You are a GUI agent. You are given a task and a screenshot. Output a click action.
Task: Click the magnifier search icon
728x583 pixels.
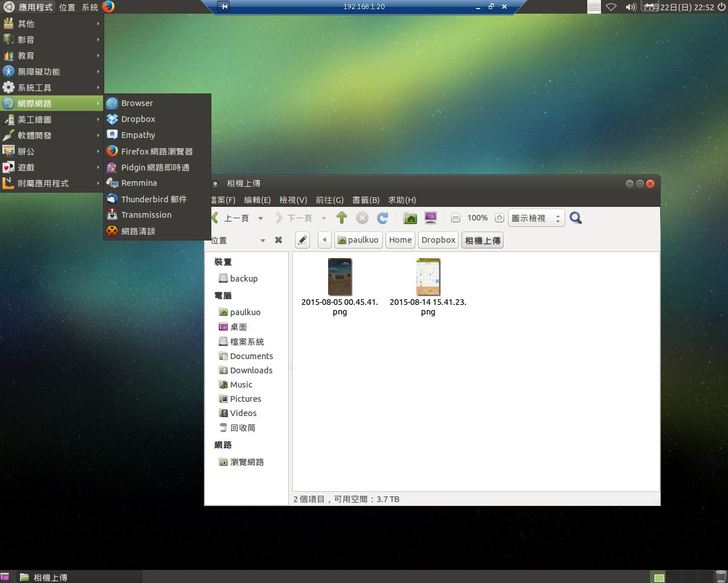tap(576, 218)
